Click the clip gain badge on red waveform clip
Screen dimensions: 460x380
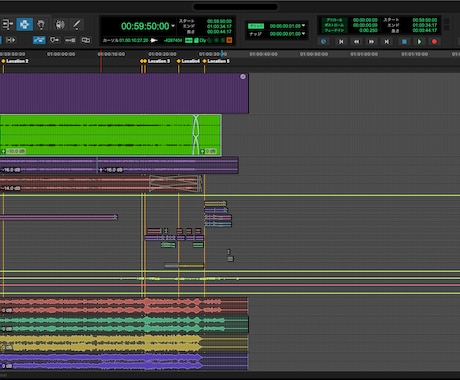click(x=7, y=311)
